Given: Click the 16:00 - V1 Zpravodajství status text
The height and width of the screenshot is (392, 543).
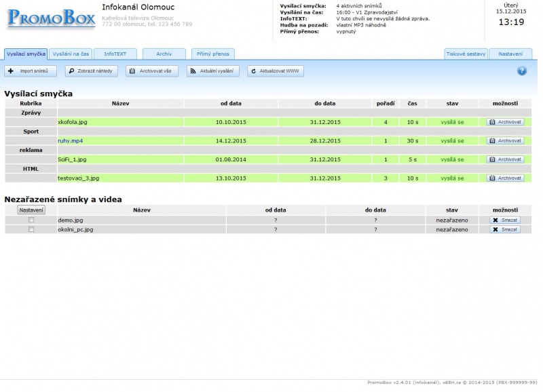Looking at the screenshot, I should [367, 12].
